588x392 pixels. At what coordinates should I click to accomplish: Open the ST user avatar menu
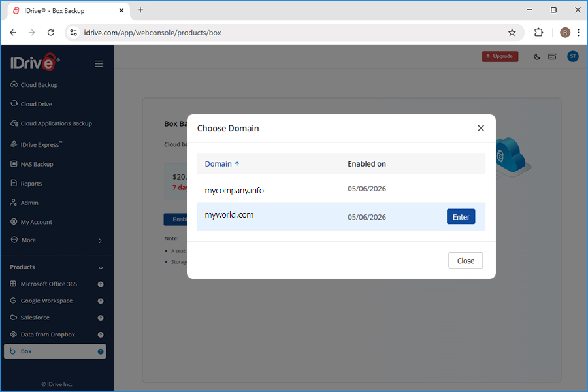point(572,57)
